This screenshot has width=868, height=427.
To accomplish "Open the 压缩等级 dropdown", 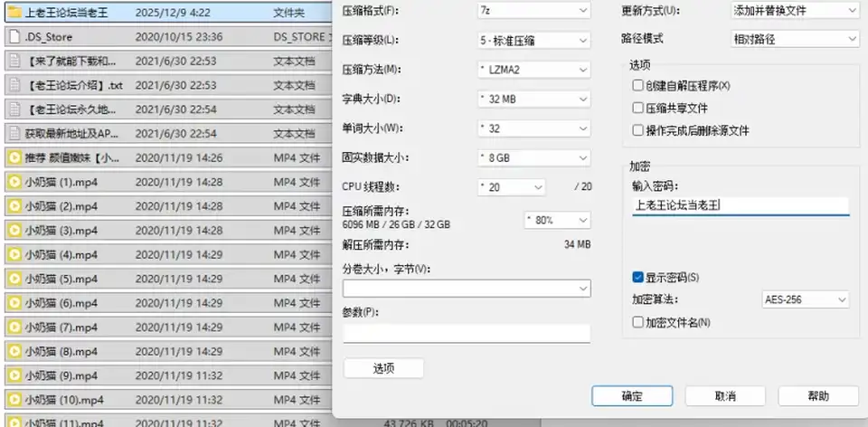I will pyautogui.click(x=533, y=41).
